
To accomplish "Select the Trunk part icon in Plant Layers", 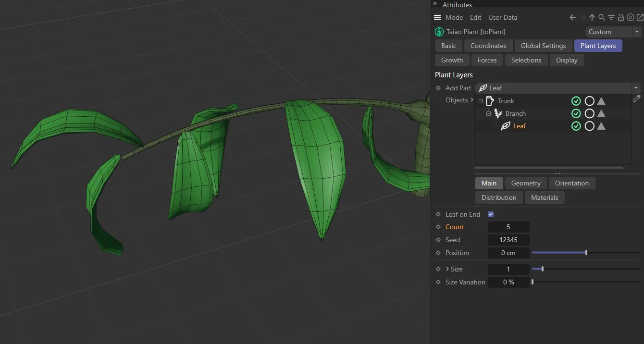I will (491, 101).
